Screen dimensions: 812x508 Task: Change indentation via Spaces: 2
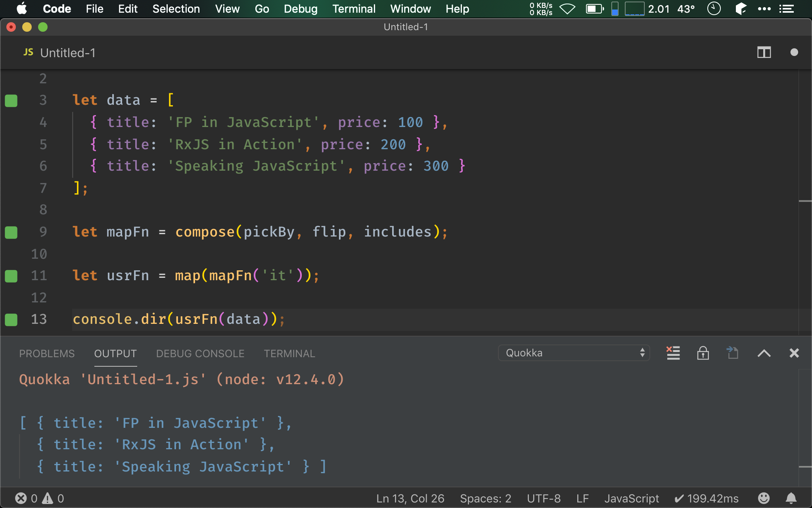click(x=486, y=498)
